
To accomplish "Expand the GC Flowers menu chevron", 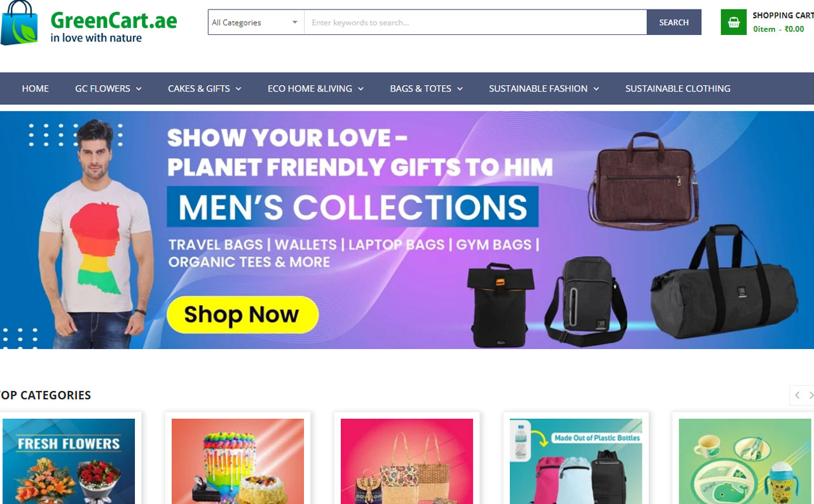I will (139, 89).
